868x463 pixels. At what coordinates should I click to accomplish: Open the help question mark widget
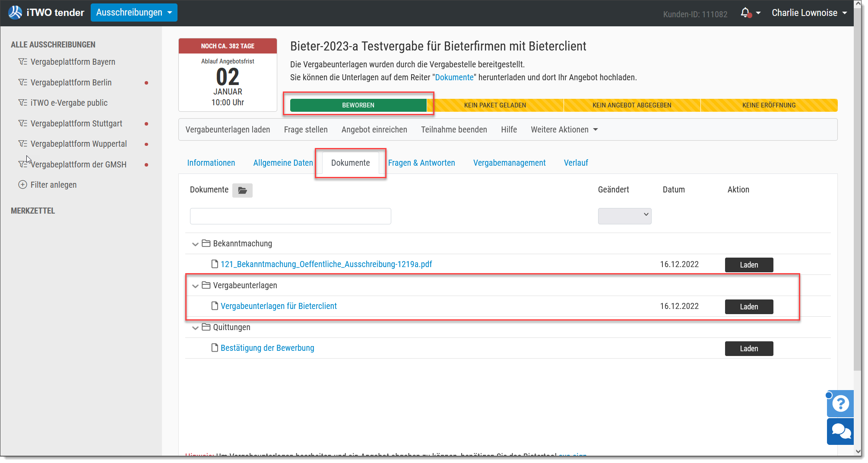(x=840, y=403)
